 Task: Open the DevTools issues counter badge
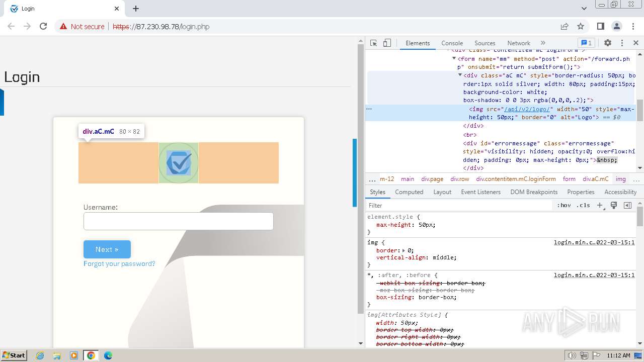587,43
